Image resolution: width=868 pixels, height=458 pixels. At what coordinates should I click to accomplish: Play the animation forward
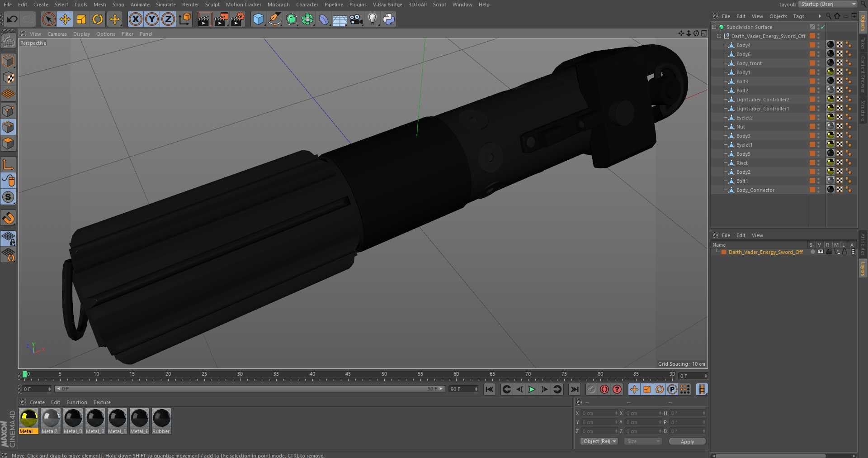(532, 389)
